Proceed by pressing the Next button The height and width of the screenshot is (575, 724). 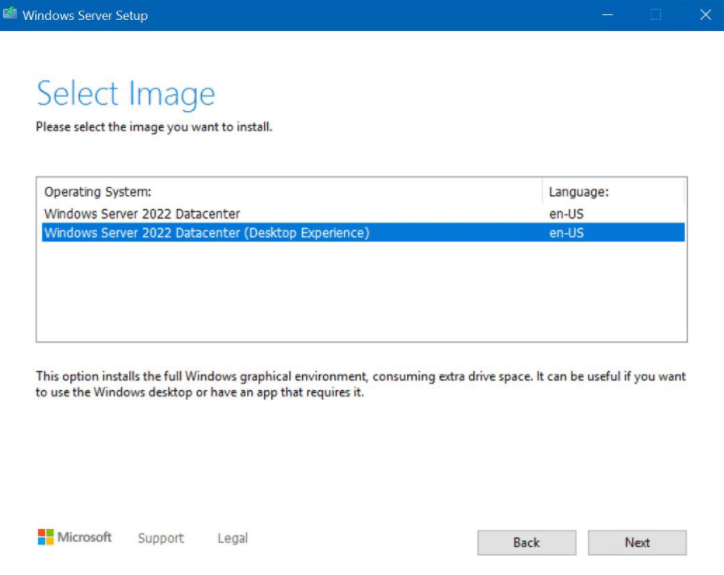637,542
